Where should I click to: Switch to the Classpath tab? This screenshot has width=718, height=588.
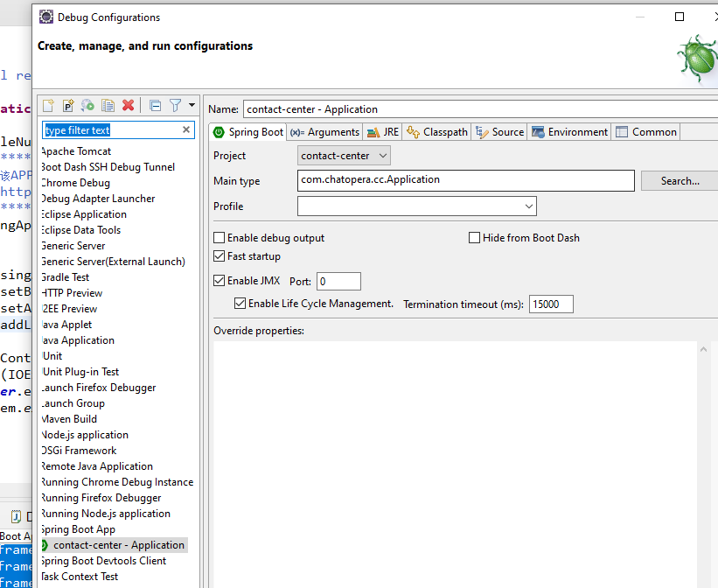(x=437, y=132)
